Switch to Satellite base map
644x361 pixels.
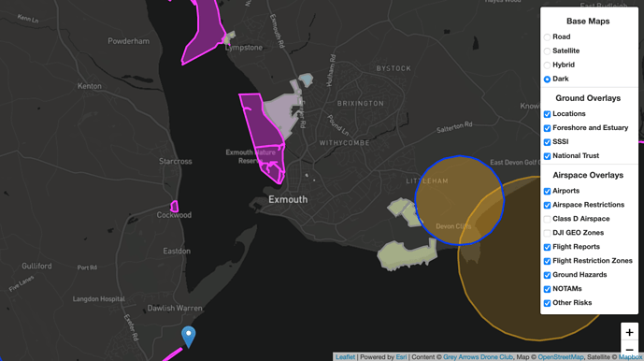[x=547, y=51]
